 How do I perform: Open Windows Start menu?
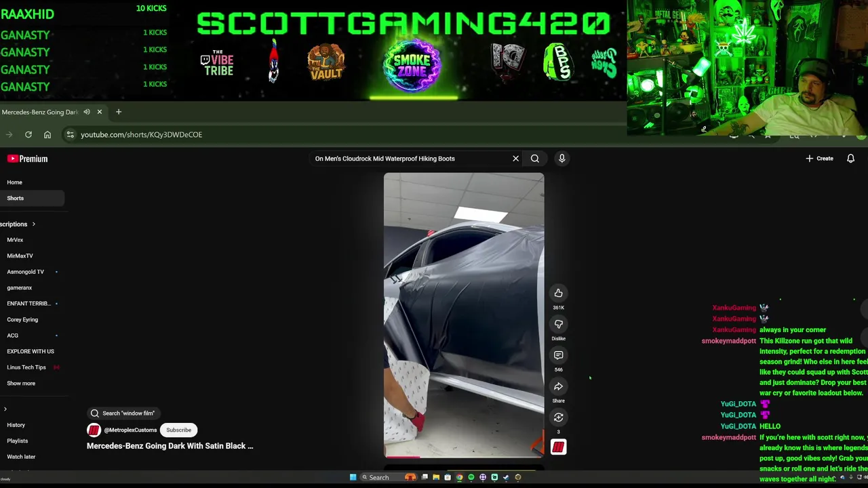pos(353,477)
